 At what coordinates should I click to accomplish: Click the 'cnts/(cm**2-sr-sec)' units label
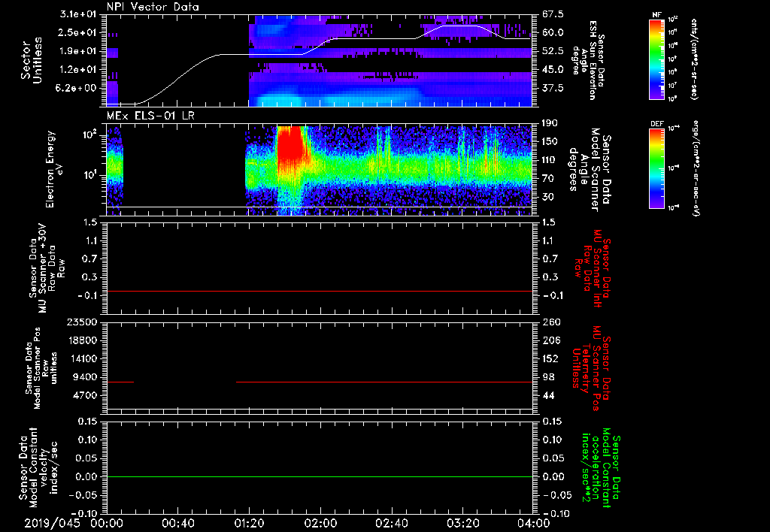pyautogui.click(x=694, y=59)
